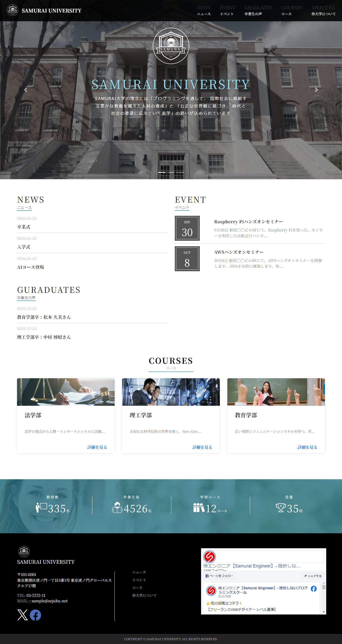Click 詳細を見る on the 法学部 card
This screenshot has width=342, height=644.
point(97,447)
